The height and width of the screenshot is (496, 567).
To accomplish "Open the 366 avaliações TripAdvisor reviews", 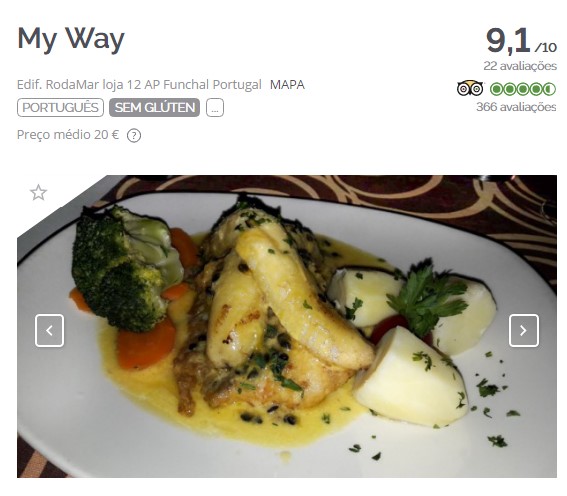I will click(516, 107).
